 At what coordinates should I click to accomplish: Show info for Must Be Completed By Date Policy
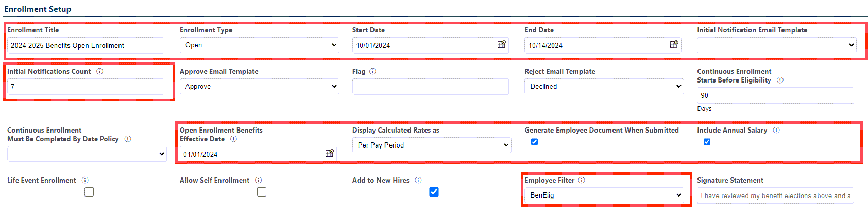coord(128,139)
